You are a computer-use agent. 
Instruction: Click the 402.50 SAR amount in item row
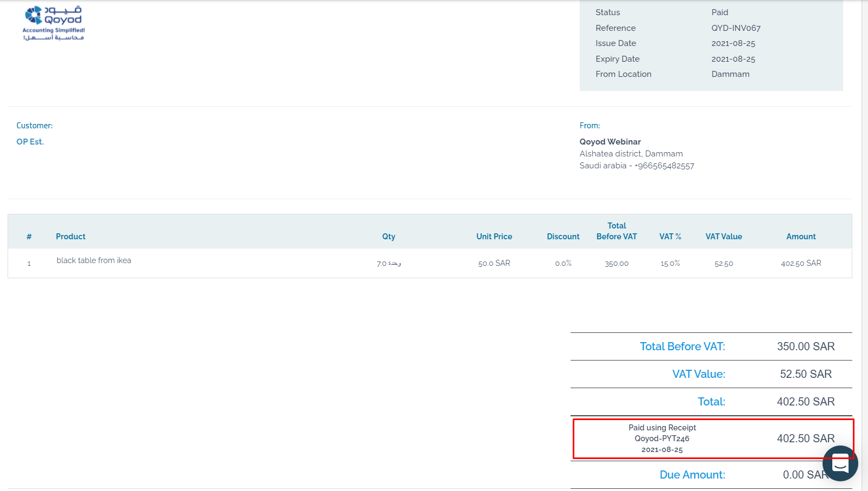pyautogui.click(x=801, y=263)
